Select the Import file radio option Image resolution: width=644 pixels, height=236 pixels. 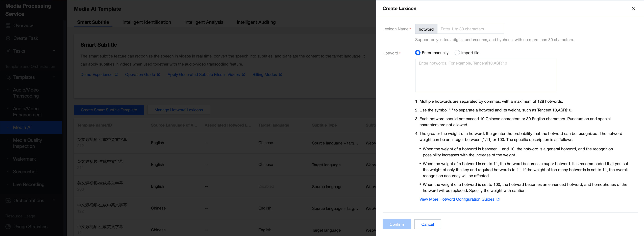[x=457, y=53]
